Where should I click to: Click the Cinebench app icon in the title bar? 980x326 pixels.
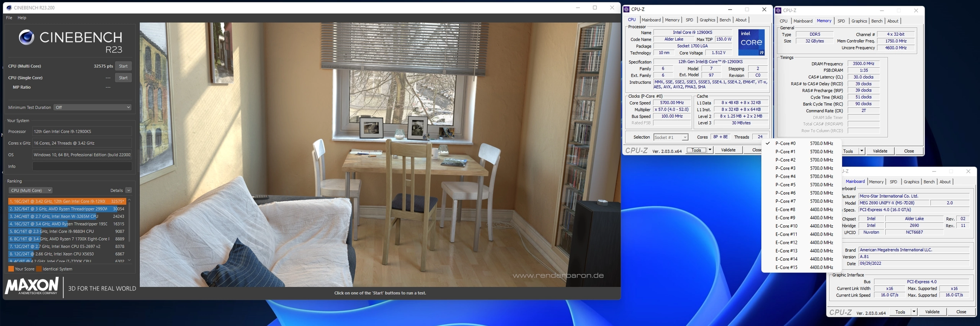point(9,8)
